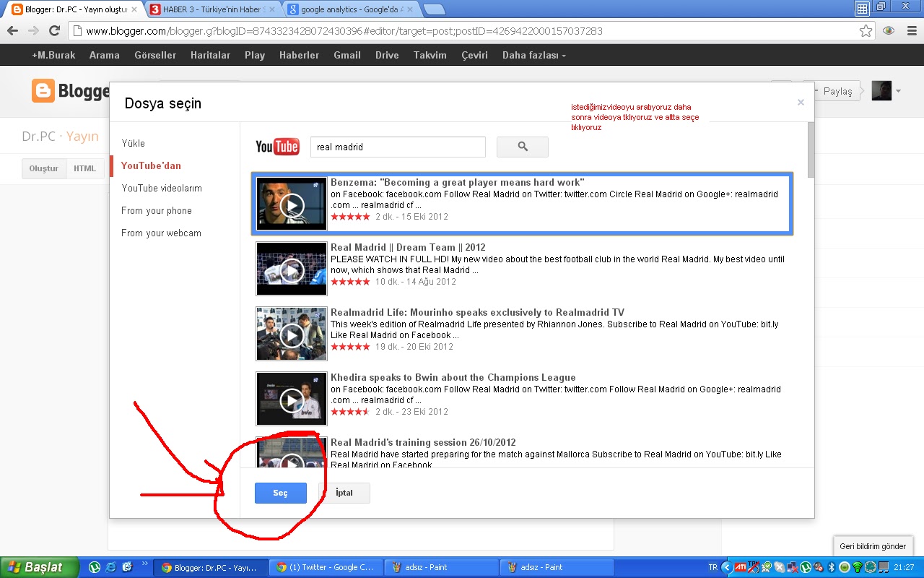The image size is (924, 578).
Task: Pick the Khedira speaks to Bwin thumbnail
Action: pos(292,399)
